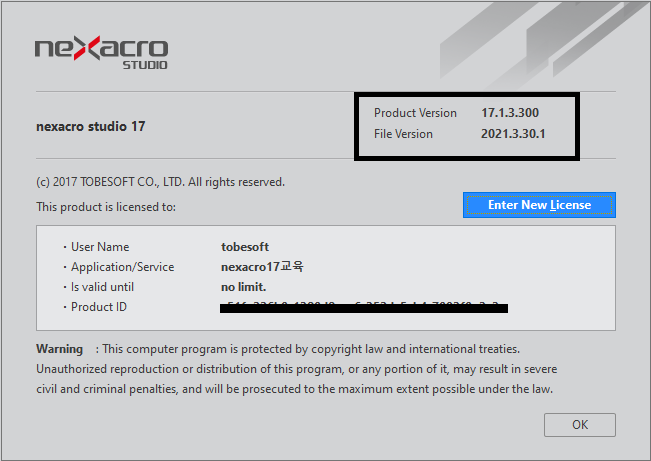
Task: Select the File Version label
Action: [x=403, y=134]
